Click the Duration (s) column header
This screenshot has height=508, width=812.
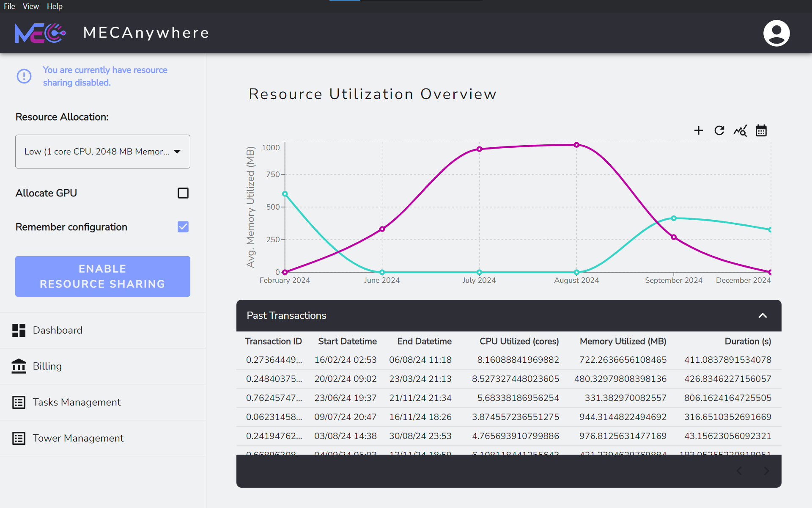coord(748,341)
